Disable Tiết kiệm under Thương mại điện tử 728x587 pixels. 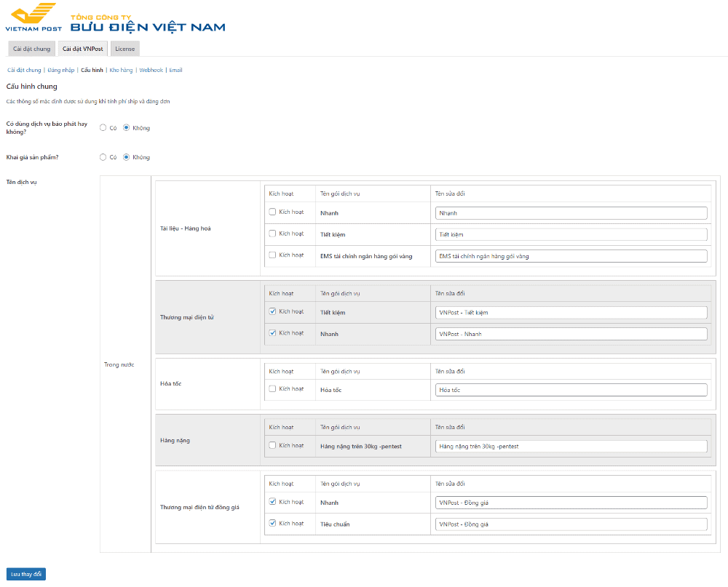point(272,311)
